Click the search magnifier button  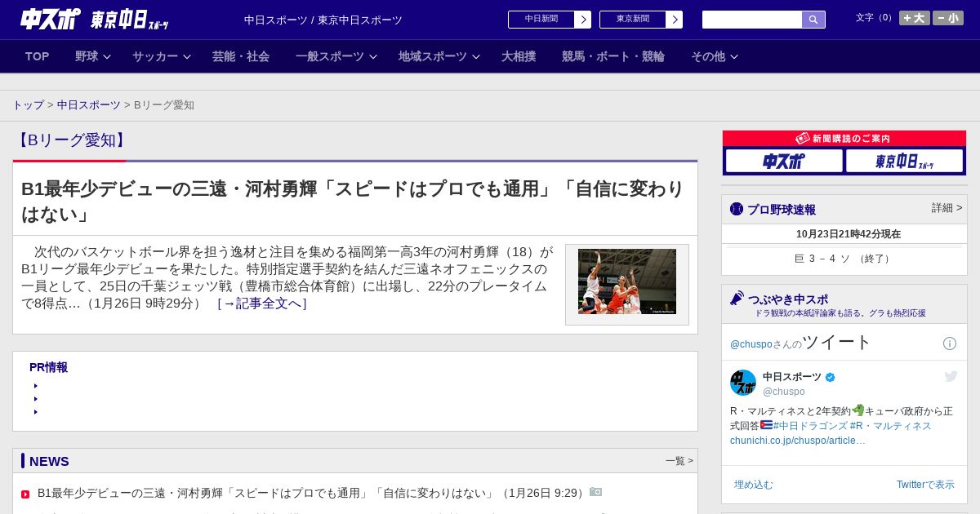click(x=813, y=20)
